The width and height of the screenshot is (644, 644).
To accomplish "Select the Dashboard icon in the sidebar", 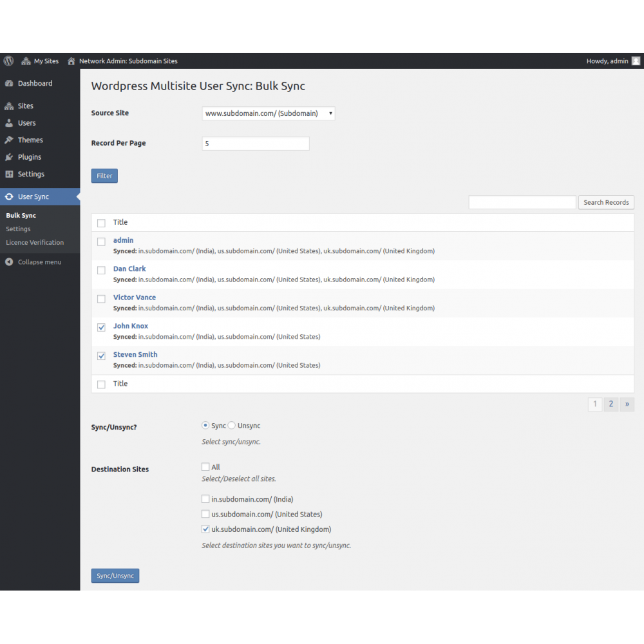I will (x=10, y=83).
